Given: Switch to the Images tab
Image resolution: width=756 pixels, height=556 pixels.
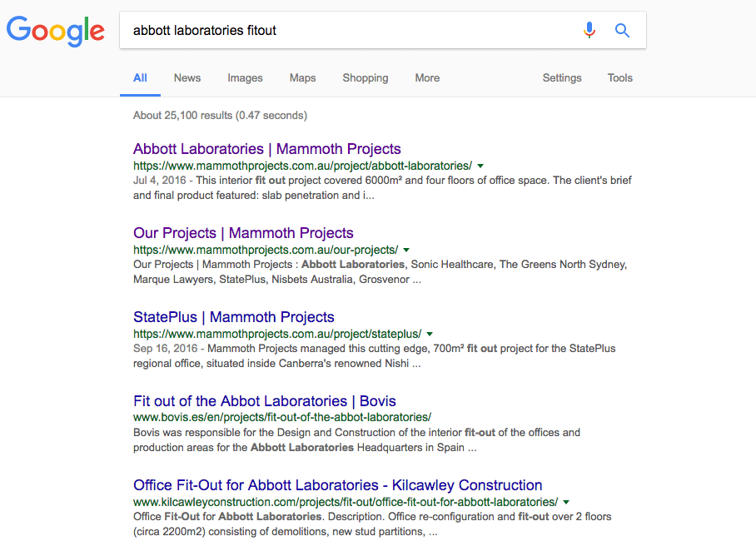Looking at the screenshot, I should (245, 78).
